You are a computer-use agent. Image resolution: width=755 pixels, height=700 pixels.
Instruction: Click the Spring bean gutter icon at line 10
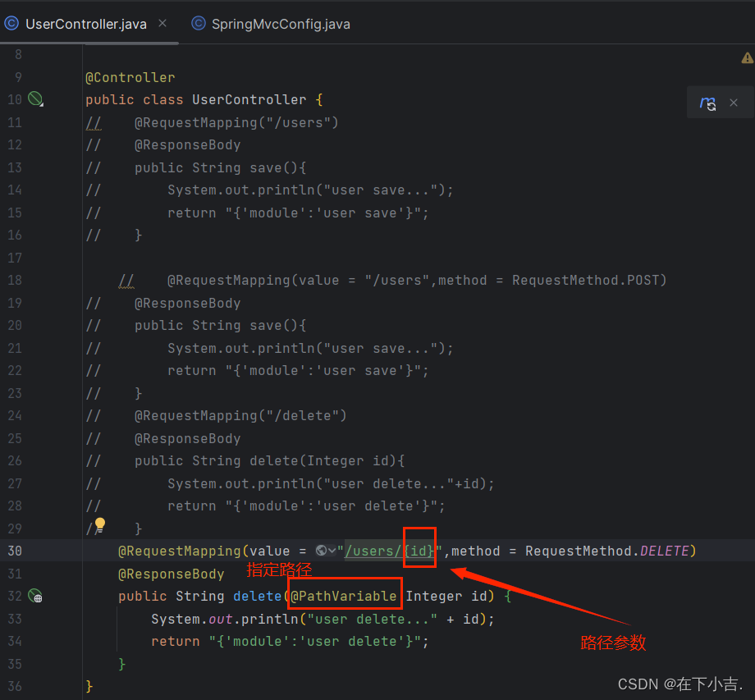[35, 98]
